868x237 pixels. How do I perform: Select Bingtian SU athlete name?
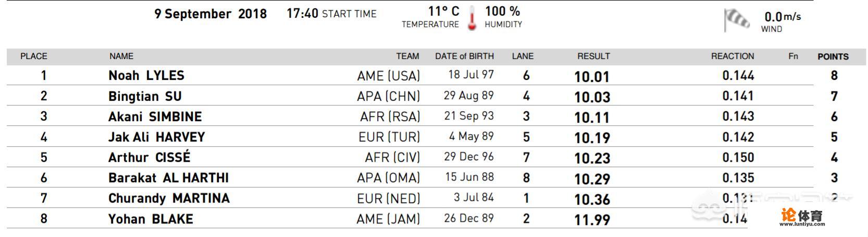point(145,97)
